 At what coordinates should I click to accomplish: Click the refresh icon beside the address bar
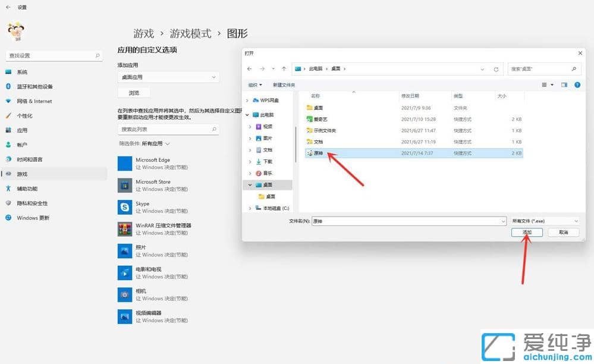tap(496, 68)
